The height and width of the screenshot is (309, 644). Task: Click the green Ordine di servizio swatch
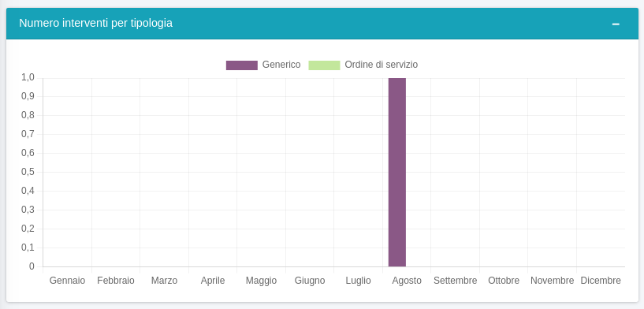pyautogui.click(x=325, y=65)
